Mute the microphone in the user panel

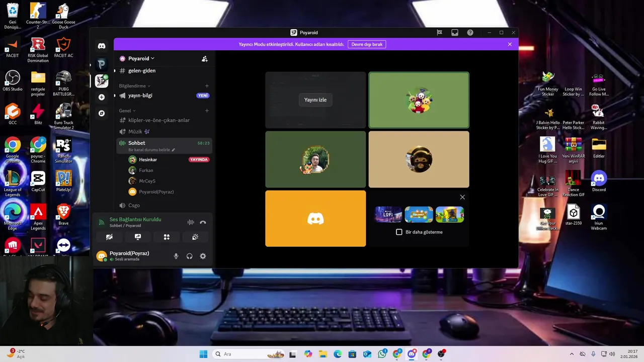(176, 256)
